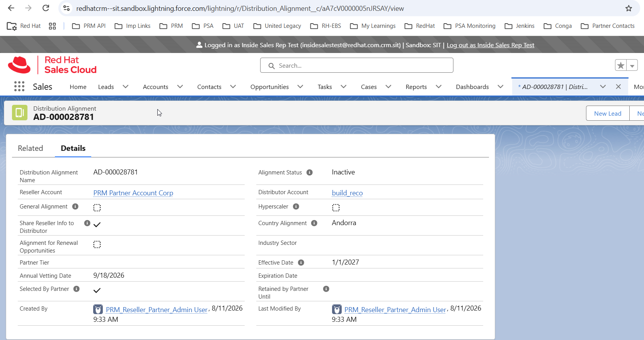The height and width of the screenshot is (340, 644).
Task: Select the Annual Vetting Date value 9/18/2026
Action: click(109, 275)
